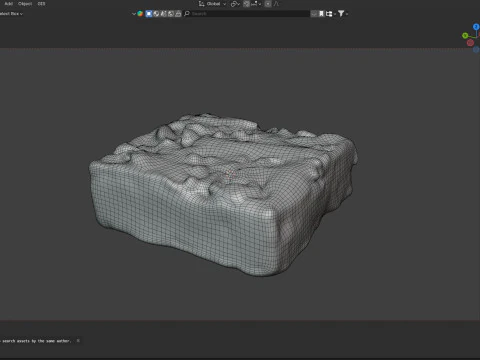Click the colorful circular display-mode icon

point(140,14)
